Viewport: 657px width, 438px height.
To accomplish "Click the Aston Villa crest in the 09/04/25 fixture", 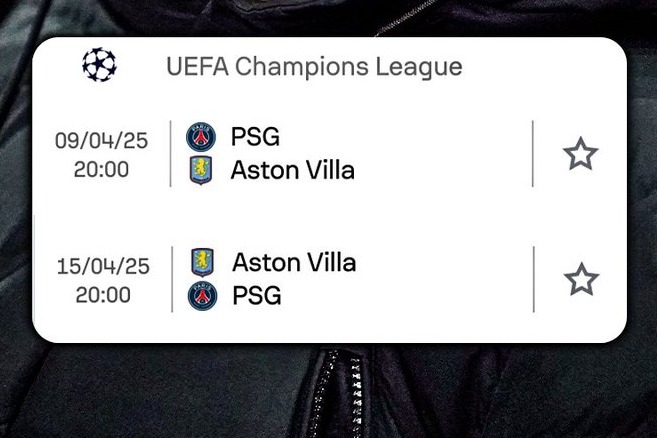I will point(201,170).
